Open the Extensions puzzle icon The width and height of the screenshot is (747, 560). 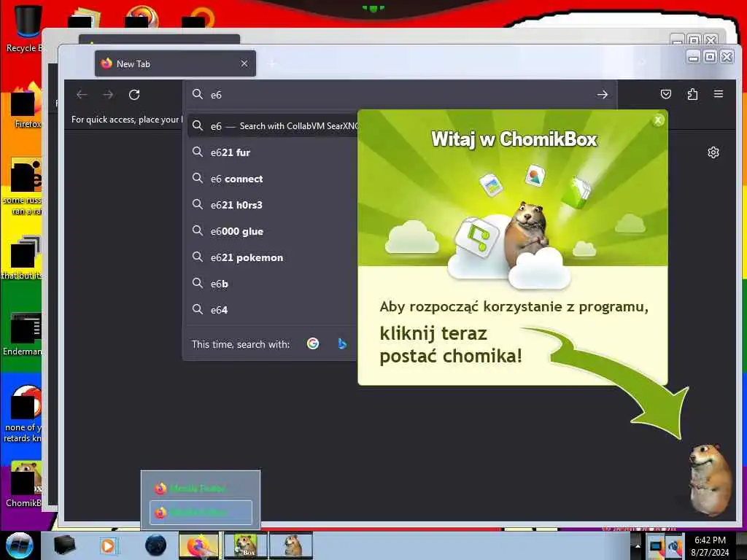692,94
